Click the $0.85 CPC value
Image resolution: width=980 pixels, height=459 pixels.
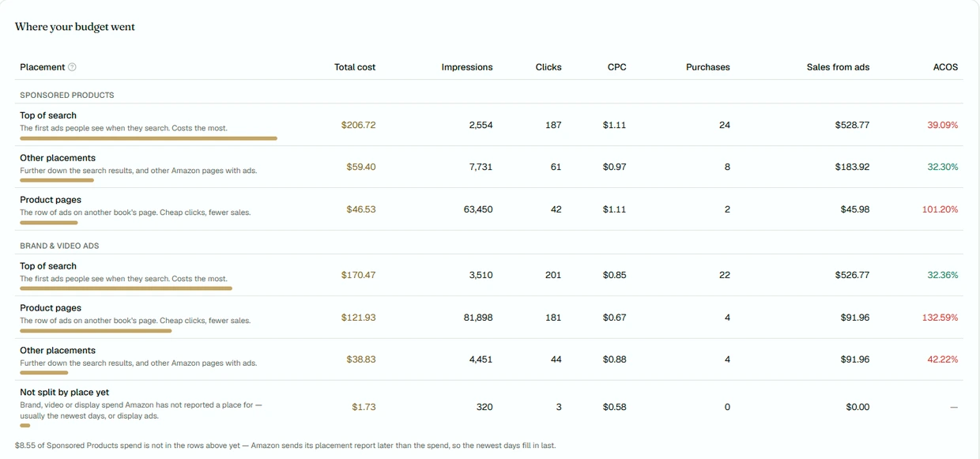[614, 275]
